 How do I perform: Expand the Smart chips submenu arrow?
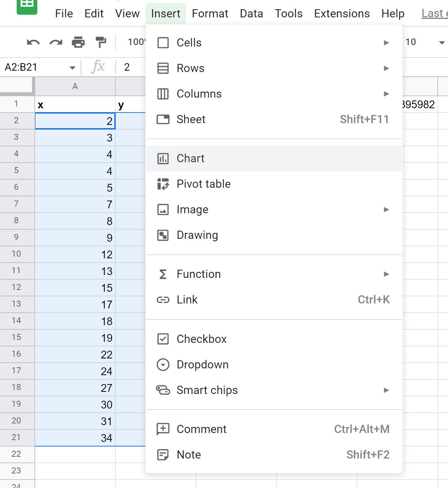point(387,390)
